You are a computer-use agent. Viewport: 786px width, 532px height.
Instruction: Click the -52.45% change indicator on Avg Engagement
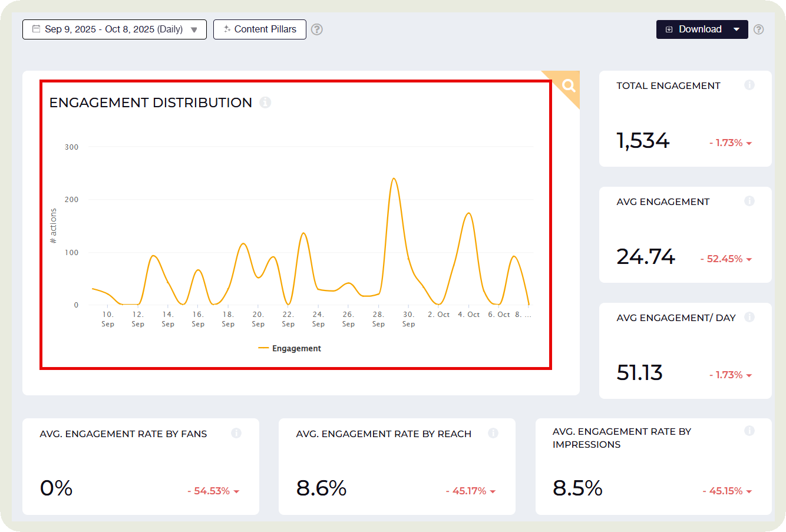pos(725,259)
